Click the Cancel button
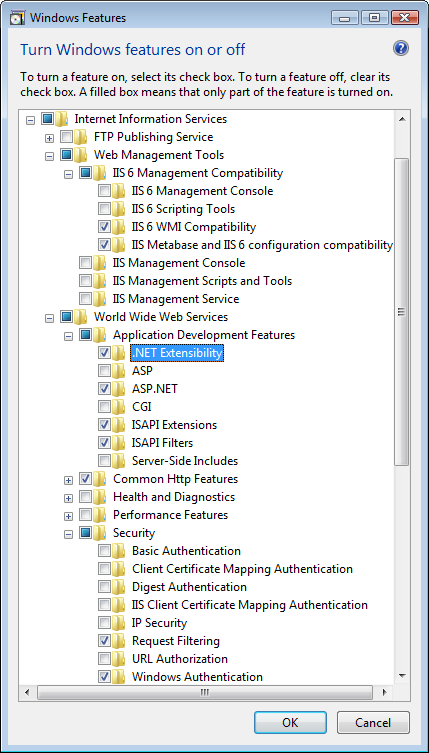The image size is (429, 753). (x=373, y=722)
